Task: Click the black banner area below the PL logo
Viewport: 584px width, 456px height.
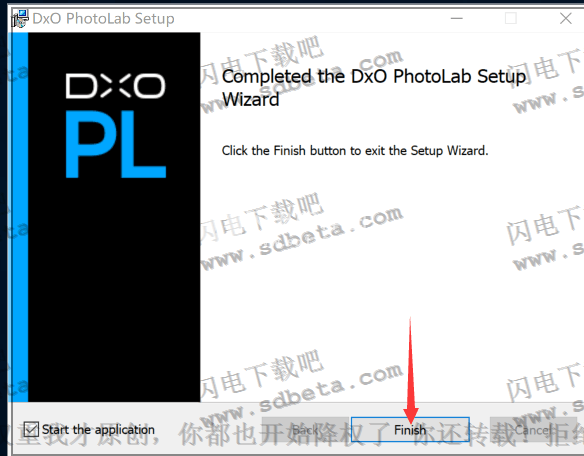Action: 114,291
